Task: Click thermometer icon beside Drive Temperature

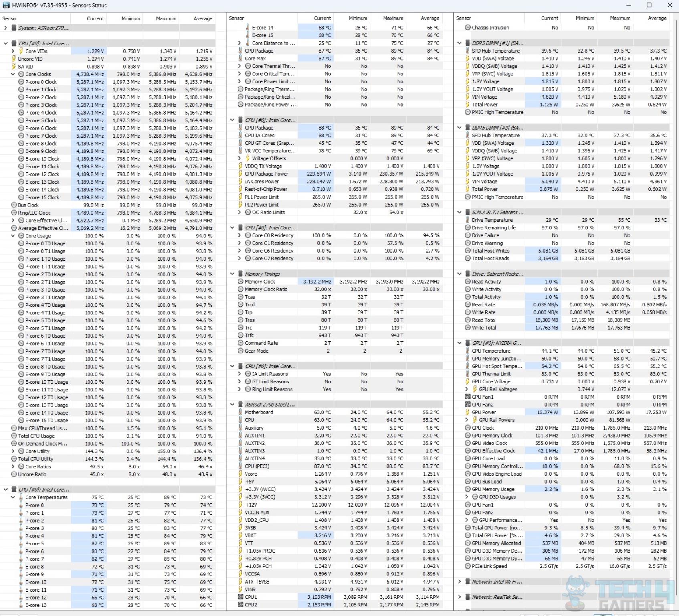Action: point(467,220)
